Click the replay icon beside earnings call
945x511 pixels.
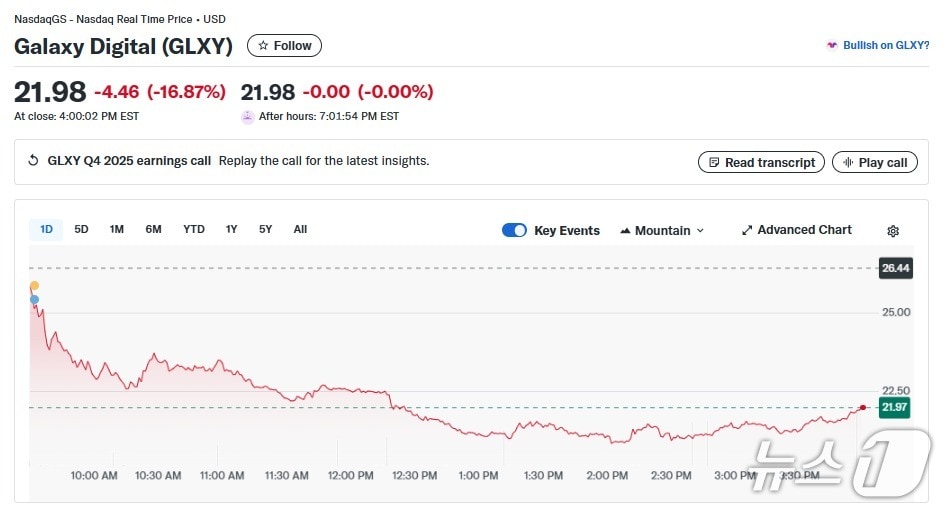tap(33, 161)
